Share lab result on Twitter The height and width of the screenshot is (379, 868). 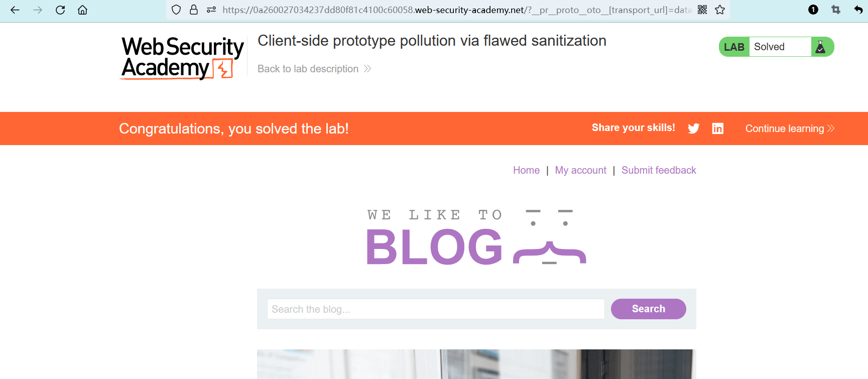pyautogui.click(x=694, y=129)
